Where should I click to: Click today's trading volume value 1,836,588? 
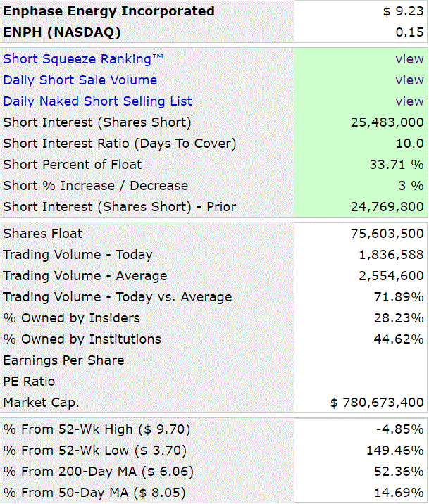point(390,255)
